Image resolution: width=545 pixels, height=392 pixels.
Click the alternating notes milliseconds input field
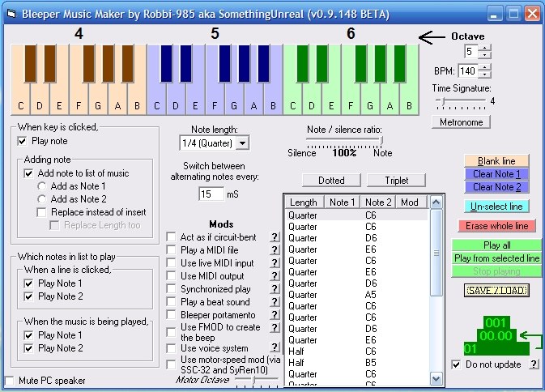click(211, 194)
